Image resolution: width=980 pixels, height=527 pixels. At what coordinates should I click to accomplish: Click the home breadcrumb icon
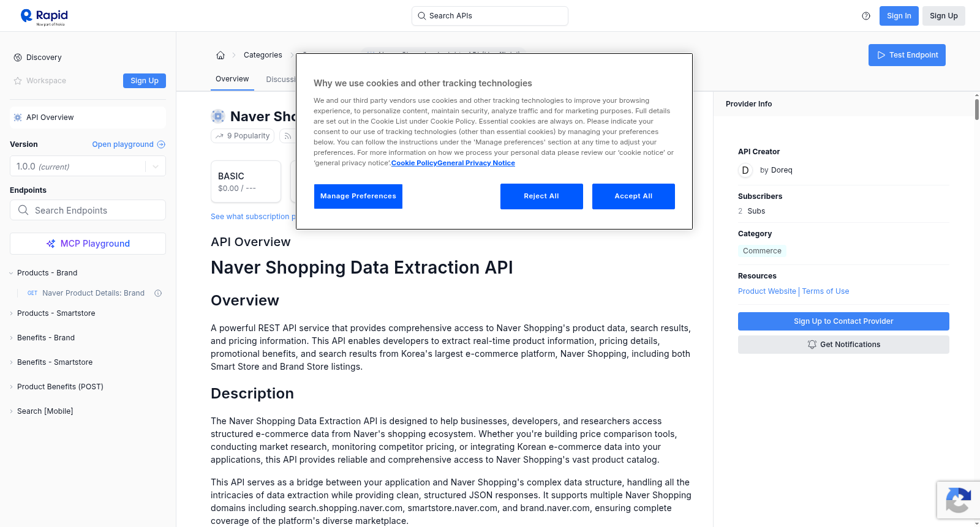pos(221,55)
